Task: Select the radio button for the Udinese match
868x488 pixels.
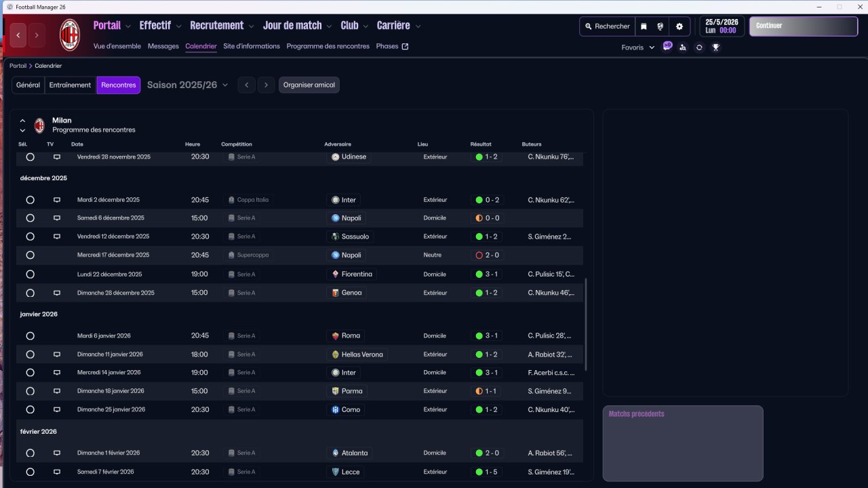Action: tap(30, 157)
